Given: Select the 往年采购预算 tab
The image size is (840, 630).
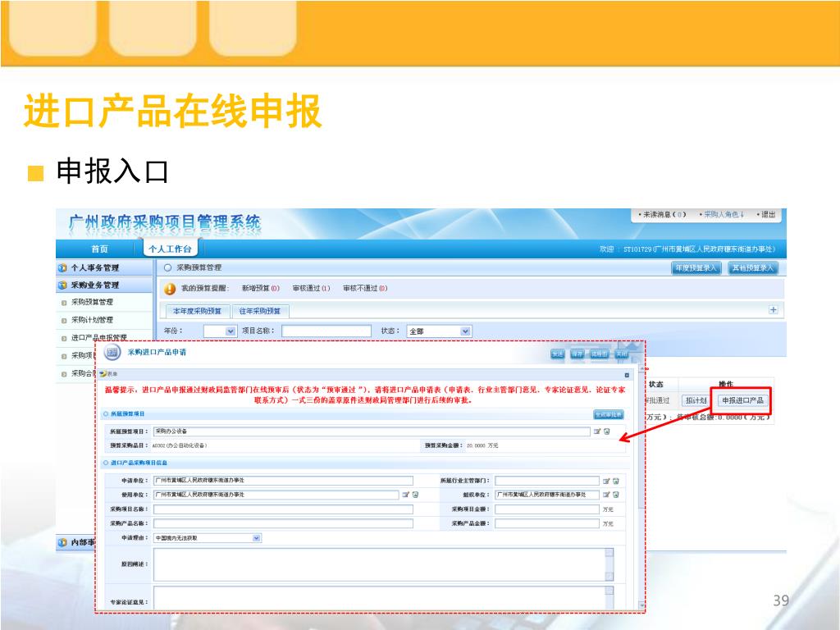Looking at the screenshot, I should click(x=260, y=311).
